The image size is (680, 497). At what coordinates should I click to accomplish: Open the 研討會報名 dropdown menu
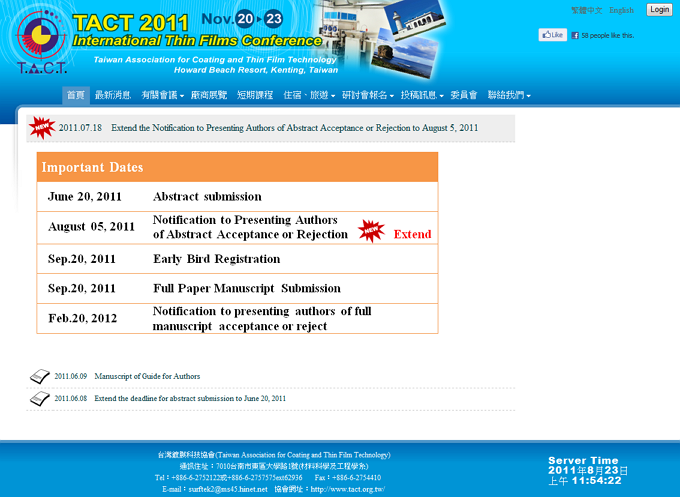367,95
